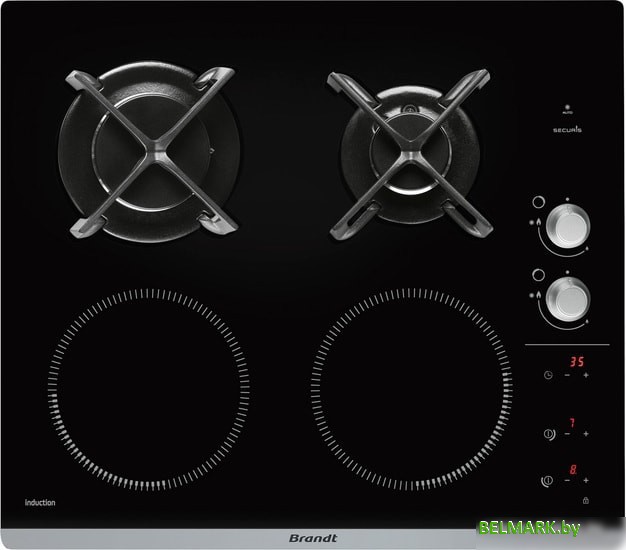Click the BELMARK.by watermark link
This screenshot has width=626, height=550.
pos(556,527)
